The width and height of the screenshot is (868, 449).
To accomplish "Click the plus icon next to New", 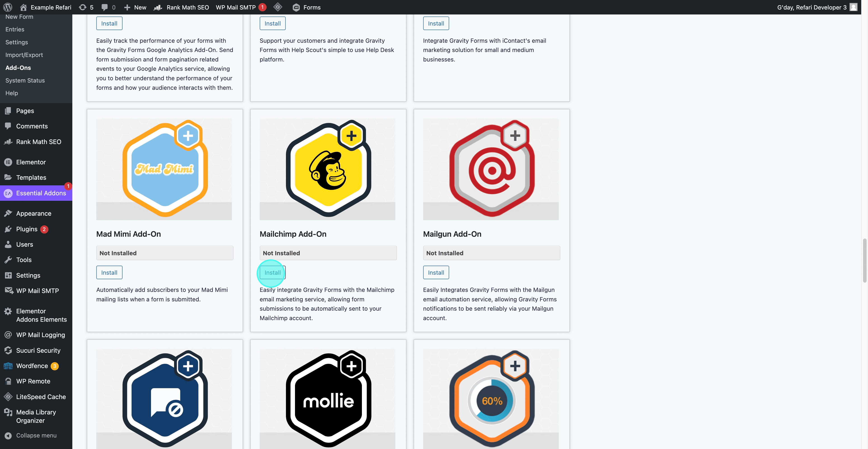I will click(127, 7).
